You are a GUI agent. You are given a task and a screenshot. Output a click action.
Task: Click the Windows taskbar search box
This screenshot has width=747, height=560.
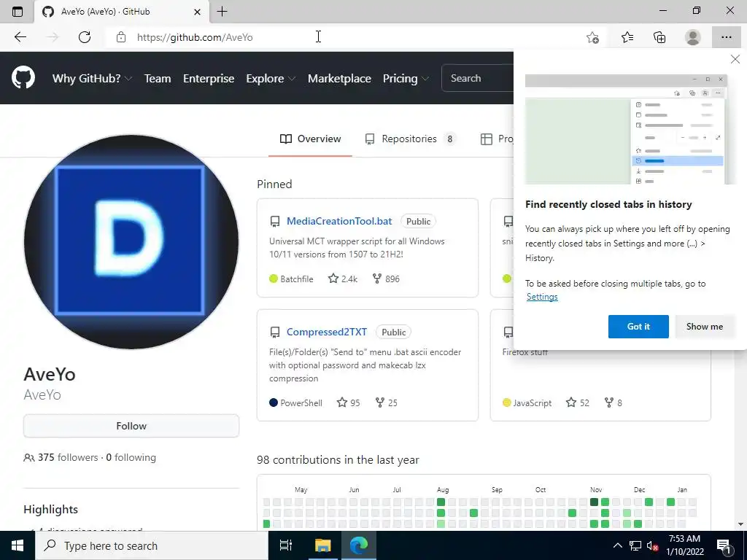(152, 545)
